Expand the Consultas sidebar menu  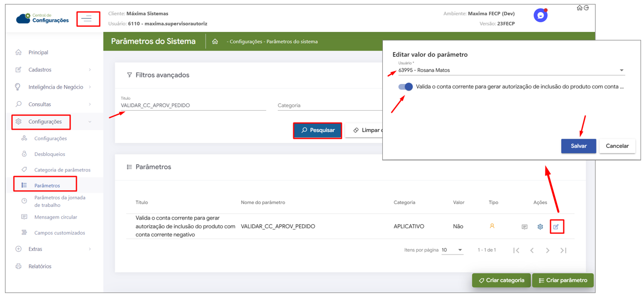[x=54, y=104]
